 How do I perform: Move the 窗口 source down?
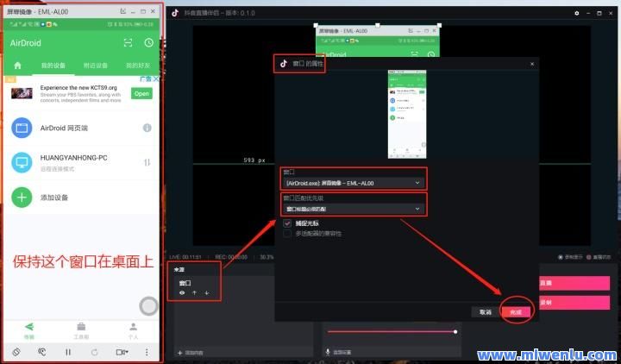207,293
